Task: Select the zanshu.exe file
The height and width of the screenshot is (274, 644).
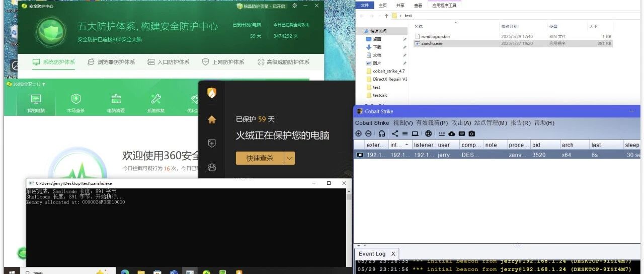Action: pos(513,43)
